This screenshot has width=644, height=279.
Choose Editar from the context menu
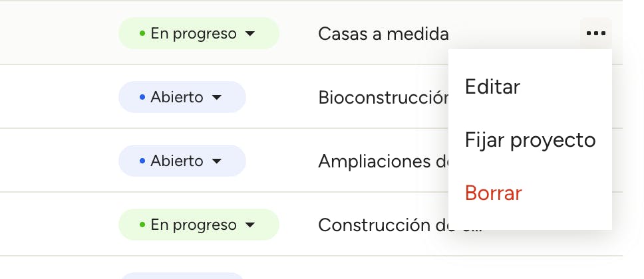[493, 86]
